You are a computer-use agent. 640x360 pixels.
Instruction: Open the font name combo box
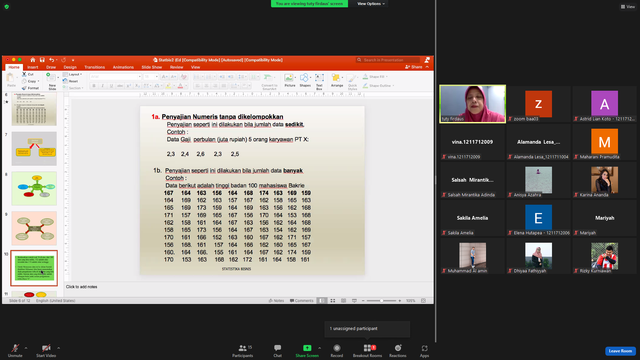click(116, 77)
